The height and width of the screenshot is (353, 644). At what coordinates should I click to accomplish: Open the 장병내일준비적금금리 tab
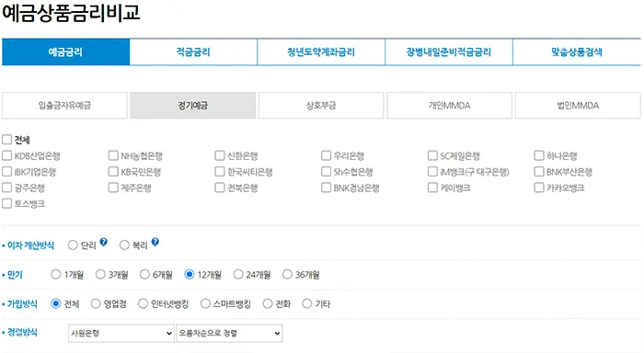click(449, 52)
